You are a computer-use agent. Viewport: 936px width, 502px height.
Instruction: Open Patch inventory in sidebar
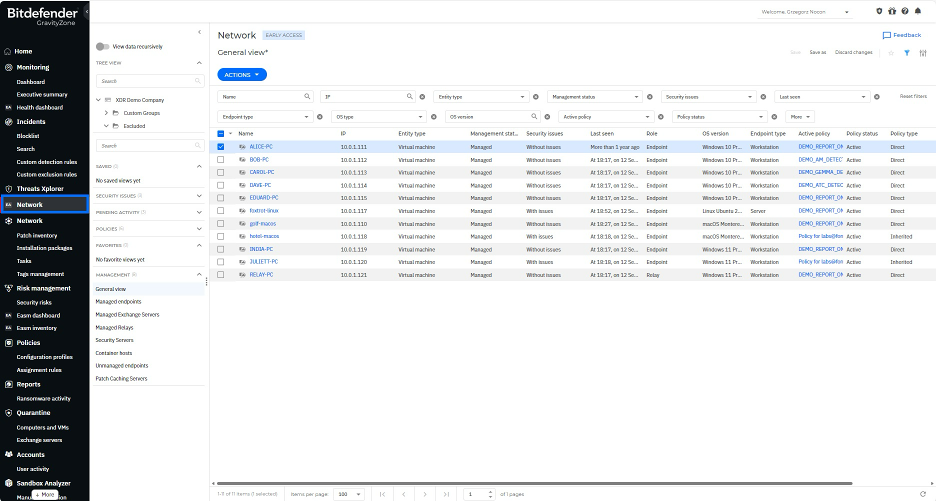(x=37, y=236)
